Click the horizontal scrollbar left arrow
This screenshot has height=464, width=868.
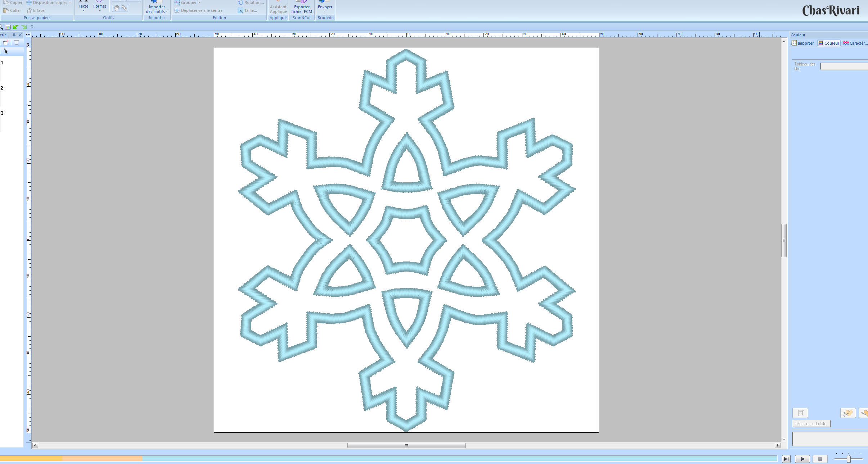(x=35, y=445)
